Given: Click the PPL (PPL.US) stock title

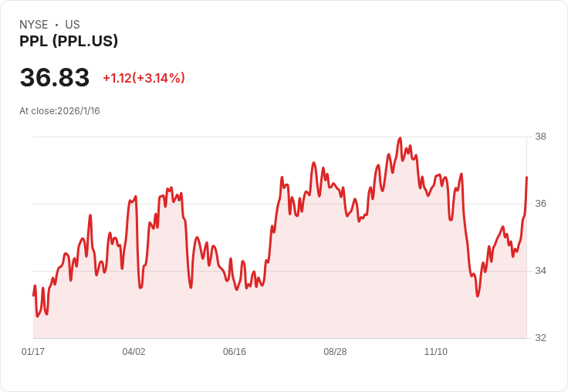Looking at the screenshot, I should 69,42.
